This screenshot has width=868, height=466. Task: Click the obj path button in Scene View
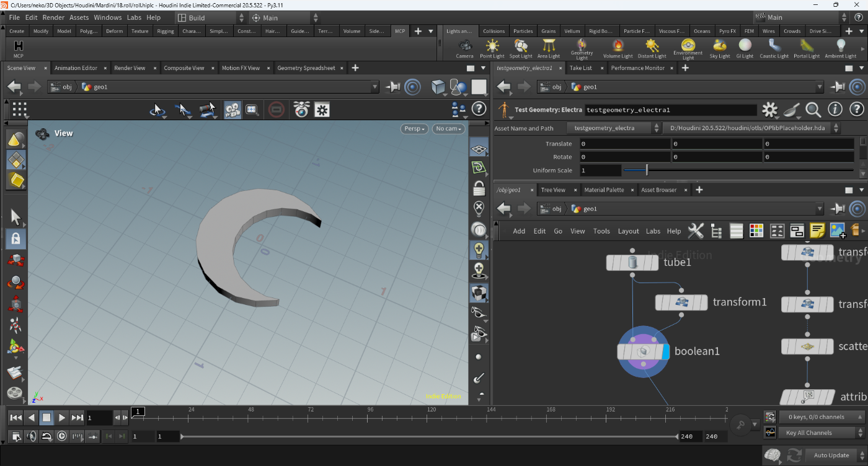click(61, 87)
